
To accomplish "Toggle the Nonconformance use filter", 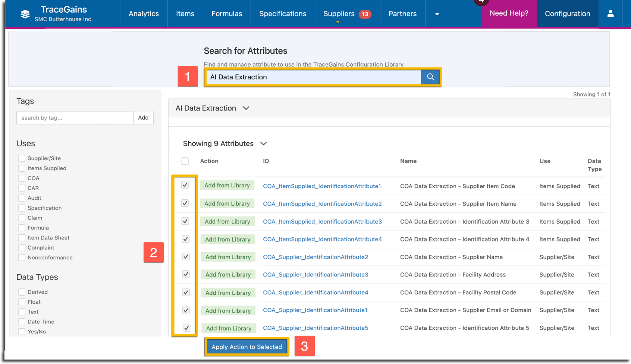I will (22, 258).
